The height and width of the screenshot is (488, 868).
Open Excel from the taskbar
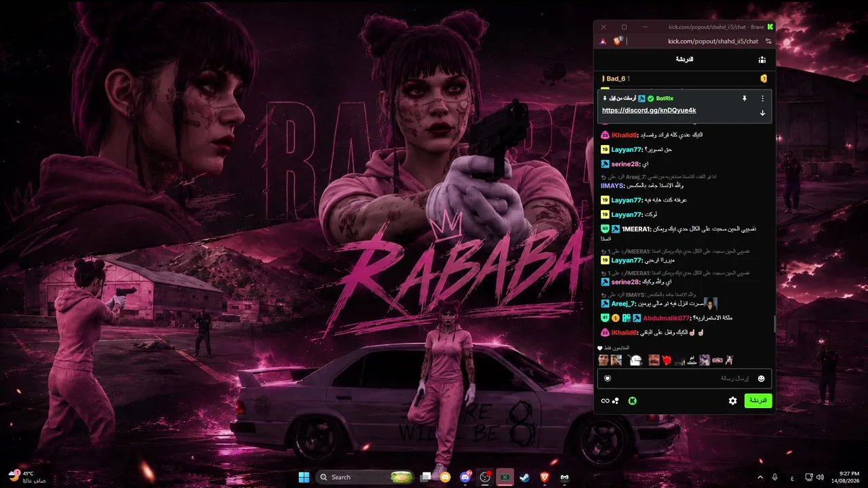point(505,477)
